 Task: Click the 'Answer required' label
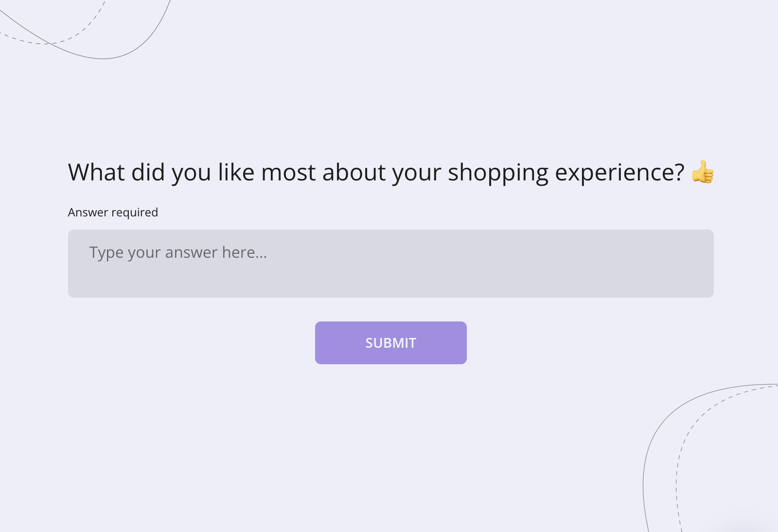[x=112, y=212]
